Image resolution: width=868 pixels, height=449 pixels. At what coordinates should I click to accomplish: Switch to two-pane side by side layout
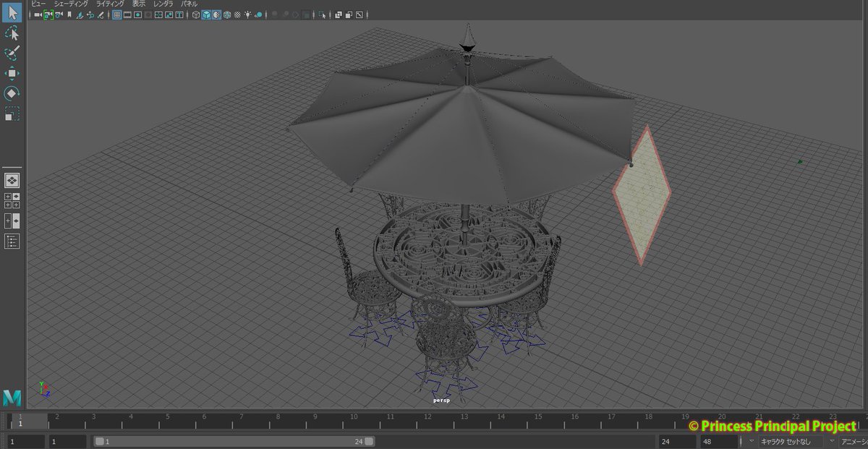(12, 221)
